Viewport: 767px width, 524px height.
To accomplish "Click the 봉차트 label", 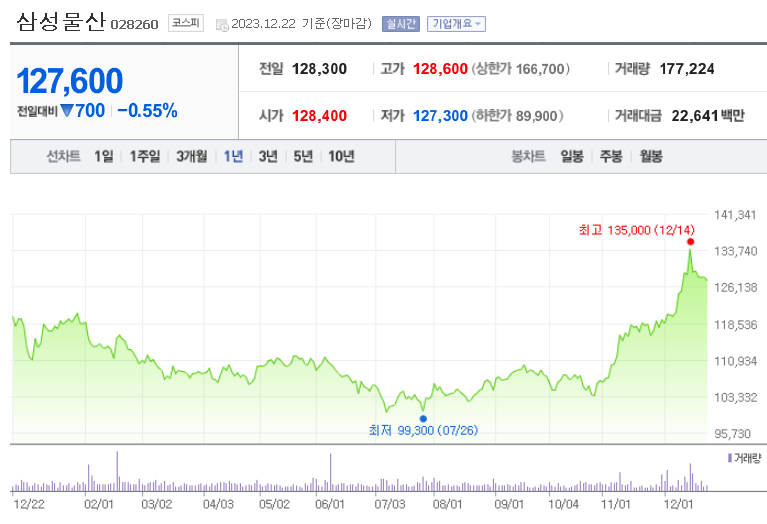I will point(528,157).
